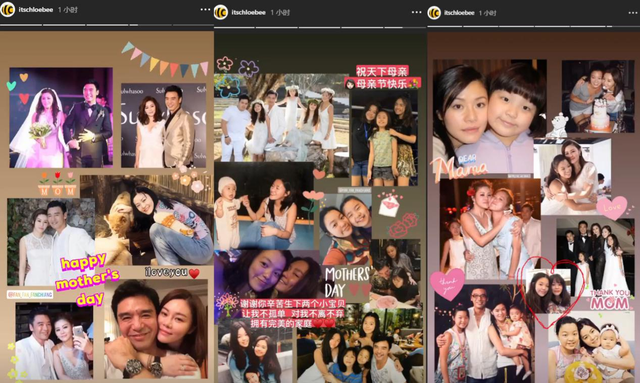
Task: Tap the colorful bunting flags sticker
Action: tap(165, 60)
